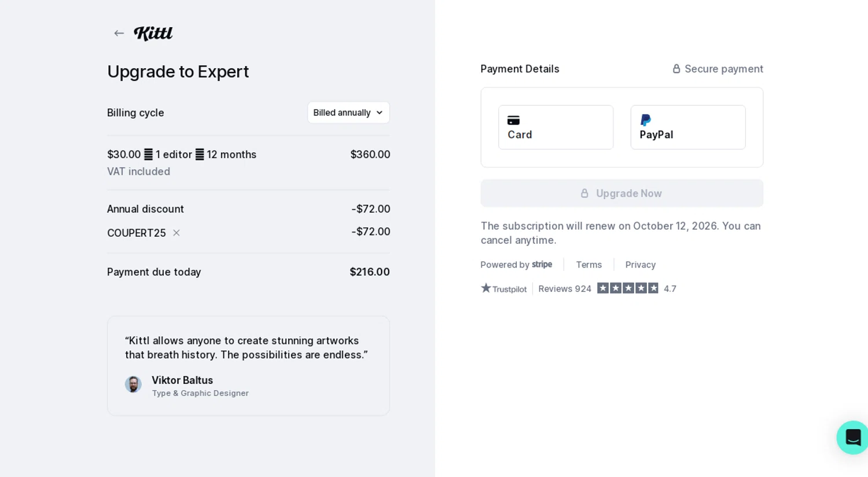Click the Trustpilot star rating
The image size is (868, 477).
pos(627,288)
